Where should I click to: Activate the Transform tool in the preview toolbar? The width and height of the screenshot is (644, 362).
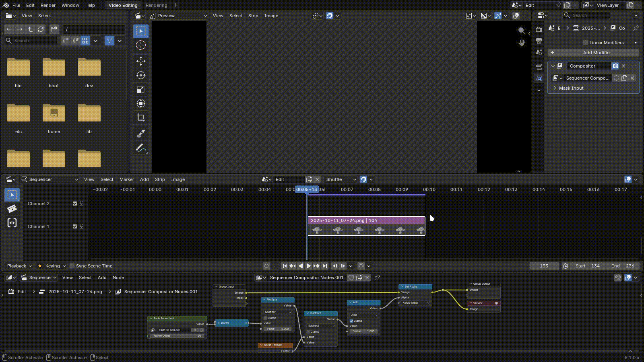tap(140, 103)
